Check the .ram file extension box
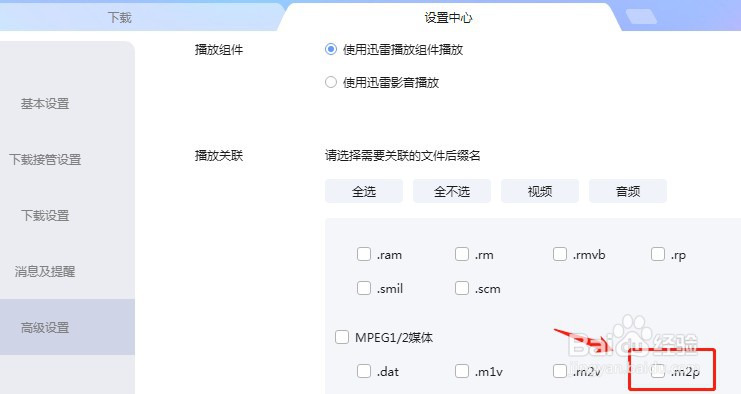Screen dimensions: 741x394 [x=364, y=254]
